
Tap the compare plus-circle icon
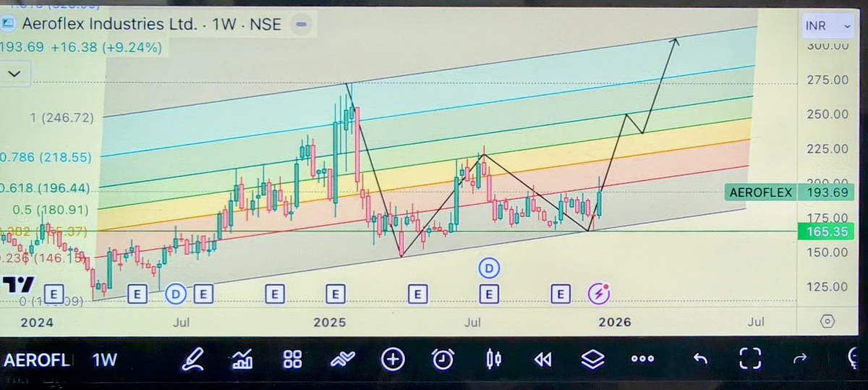(x=393, y=359)
